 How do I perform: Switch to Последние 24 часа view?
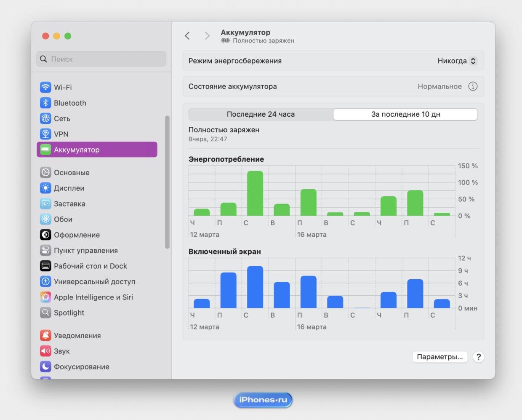(261, 114)
